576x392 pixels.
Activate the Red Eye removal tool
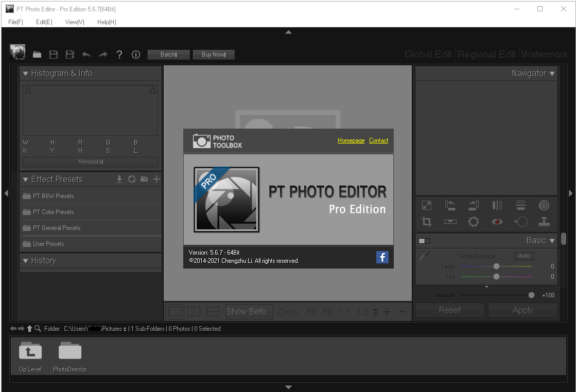[x=497, y=222]
